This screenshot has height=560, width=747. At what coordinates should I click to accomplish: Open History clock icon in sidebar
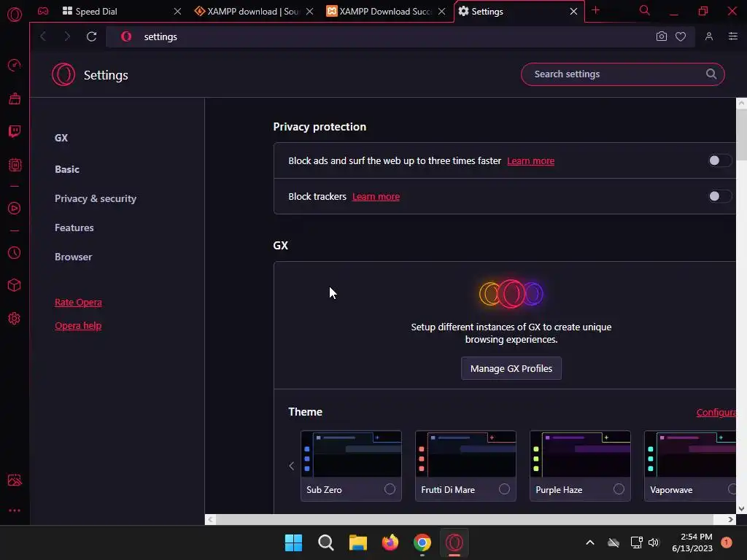[15, 252]
